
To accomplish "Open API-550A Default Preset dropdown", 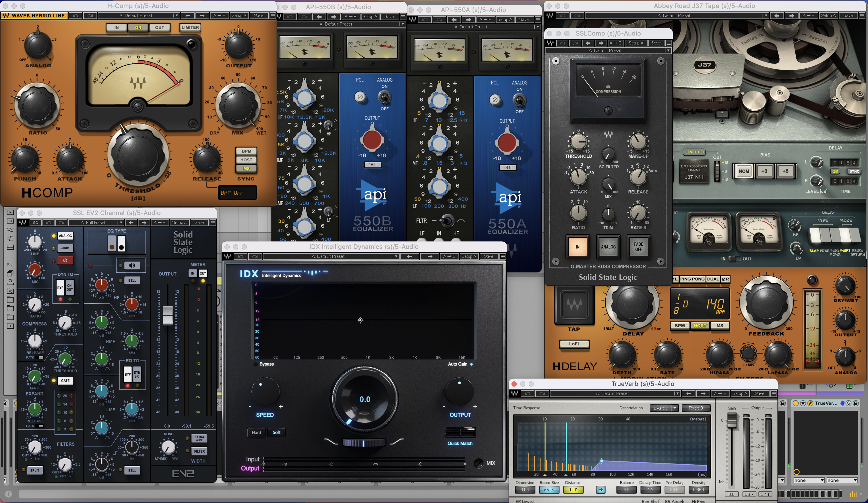I will point(474,27).
